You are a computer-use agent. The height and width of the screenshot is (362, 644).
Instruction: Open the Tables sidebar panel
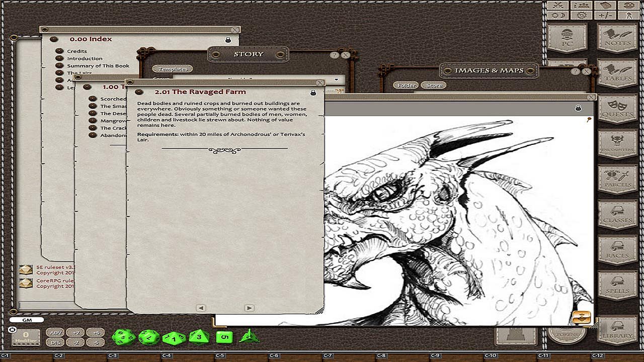(x=617, y=73)
